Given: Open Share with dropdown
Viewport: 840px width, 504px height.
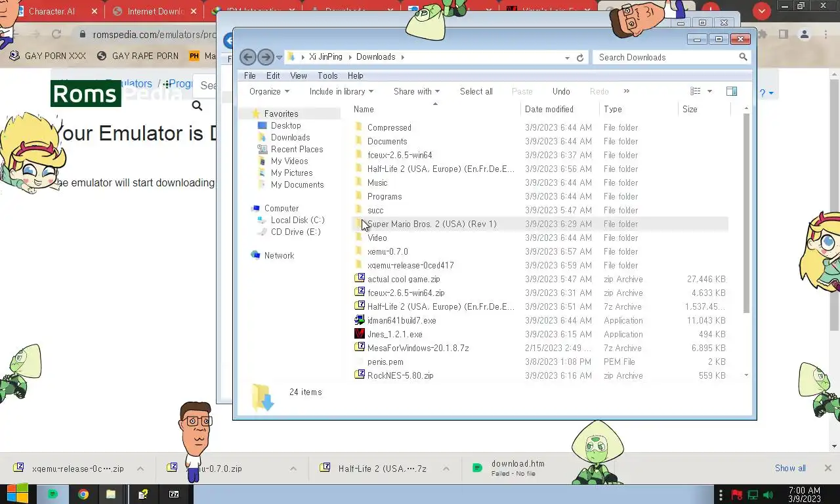Looking at the screenshot, I should click(x=417, y=91).
